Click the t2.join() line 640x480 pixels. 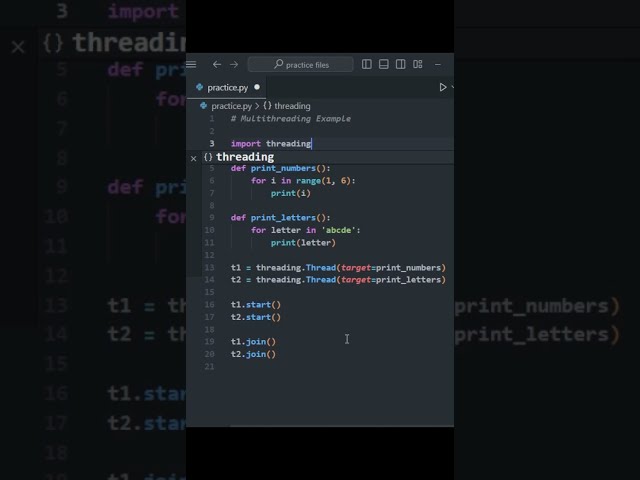pos(253,354)
